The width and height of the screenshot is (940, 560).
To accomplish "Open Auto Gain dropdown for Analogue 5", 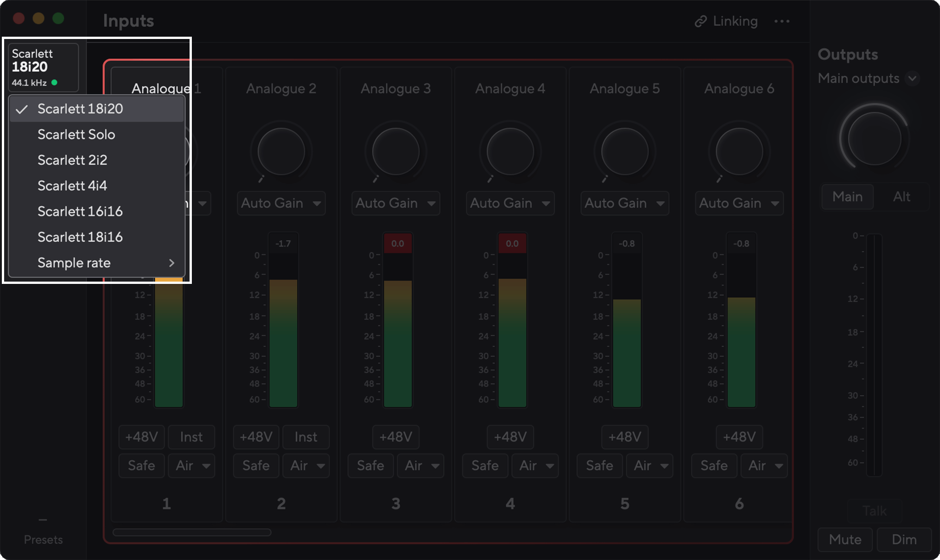I will tap(625, 203).
